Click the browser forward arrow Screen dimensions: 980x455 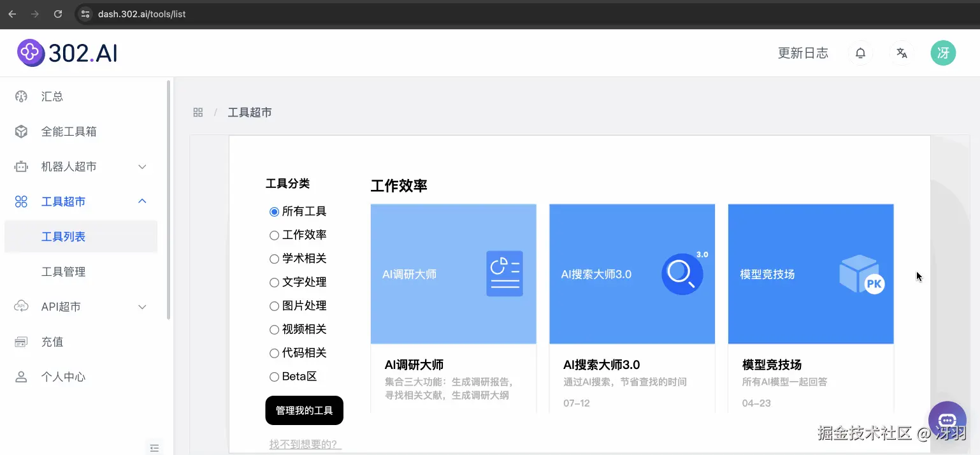coord(35,14)
